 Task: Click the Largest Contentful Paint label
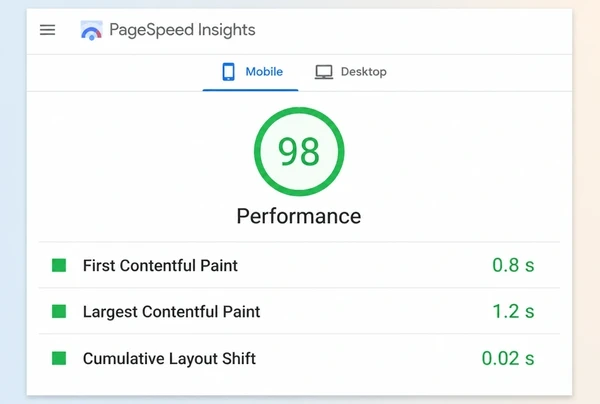click(171, 312)
